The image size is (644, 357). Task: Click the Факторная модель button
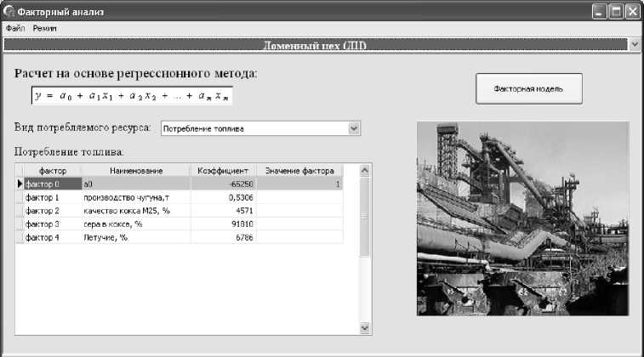[528, 88]
